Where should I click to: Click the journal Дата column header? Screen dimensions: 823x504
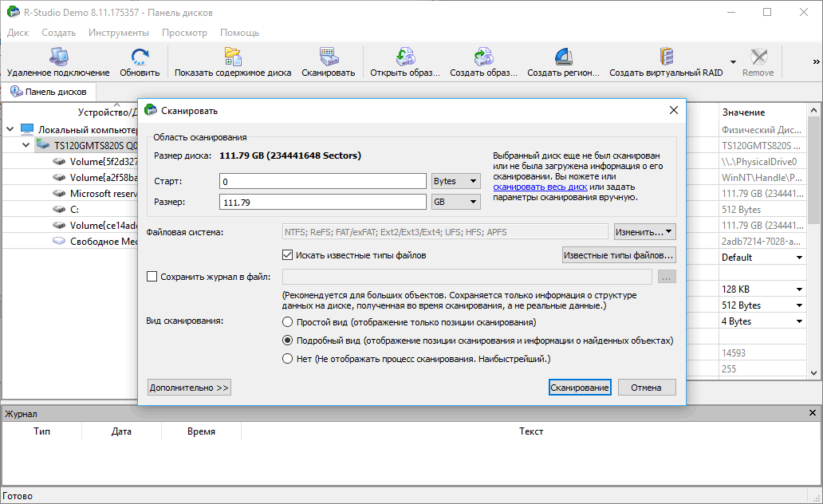[x=121, y=431]
